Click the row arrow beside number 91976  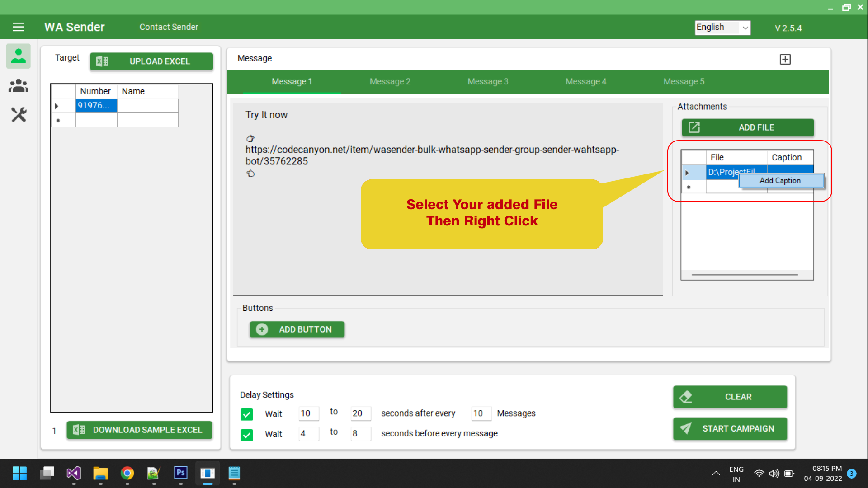(x=57, y=106)
